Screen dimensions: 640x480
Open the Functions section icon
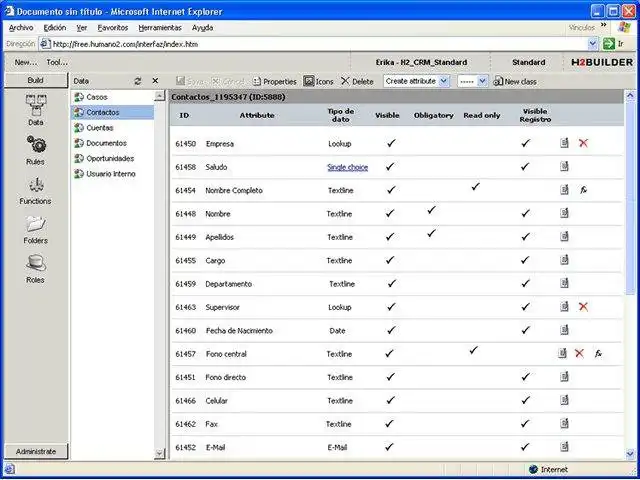(x=35, y=187)
